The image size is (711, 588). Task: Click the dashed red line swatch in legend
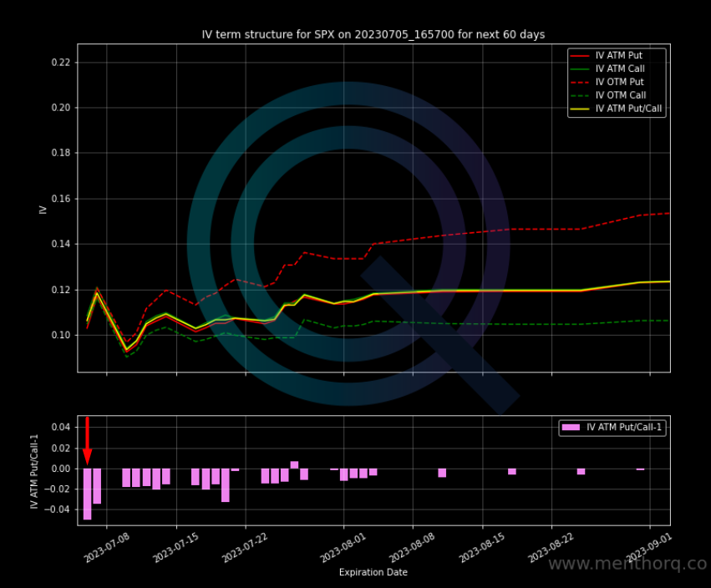(x=580, y=82)
